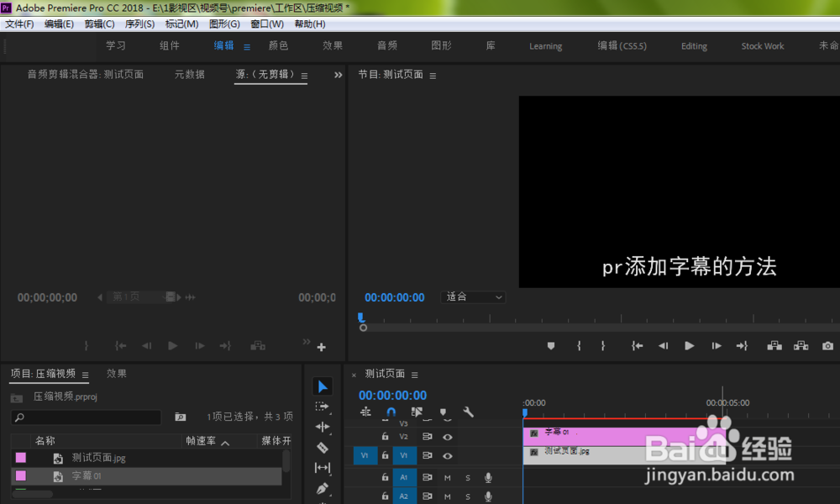Screen dimensions: 840x504
Task: Toggle A1 track lock
Action: coord(385,476)
